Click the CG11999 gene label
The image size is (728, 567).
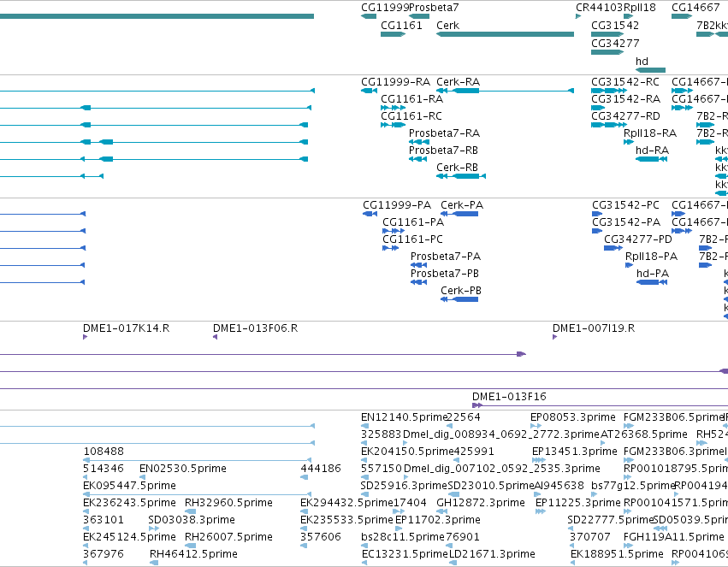coord(385,8)
